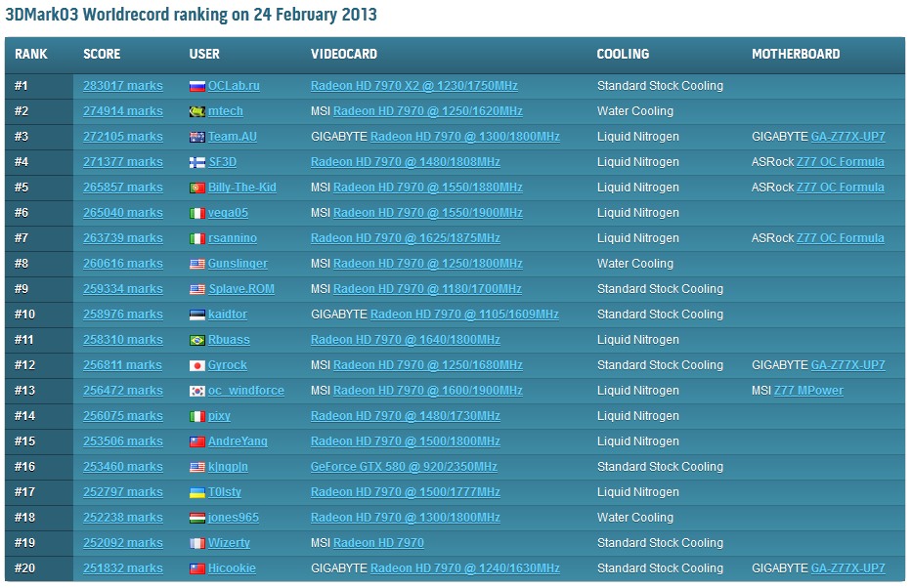Open GA-Z77X-UP7 link in Hicookie row
912x588 pixels.
847,568
